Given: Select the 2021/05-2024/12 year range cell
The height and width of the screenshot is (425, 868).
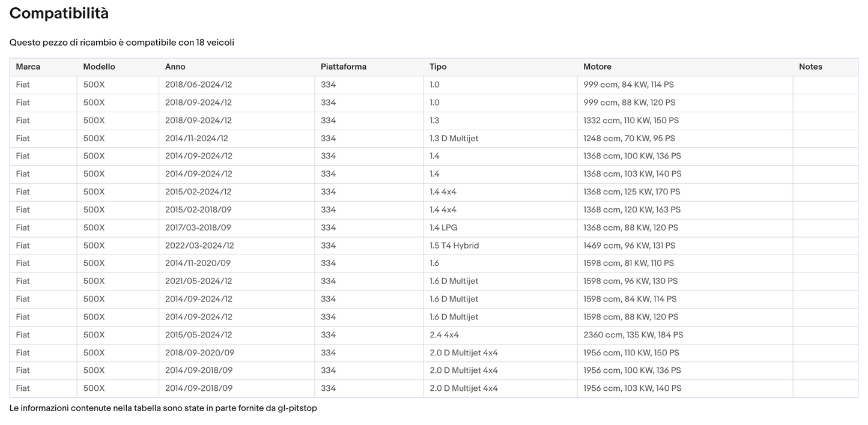Looking at the screenshot, I should pyautogui.click(x=198, y=281).
